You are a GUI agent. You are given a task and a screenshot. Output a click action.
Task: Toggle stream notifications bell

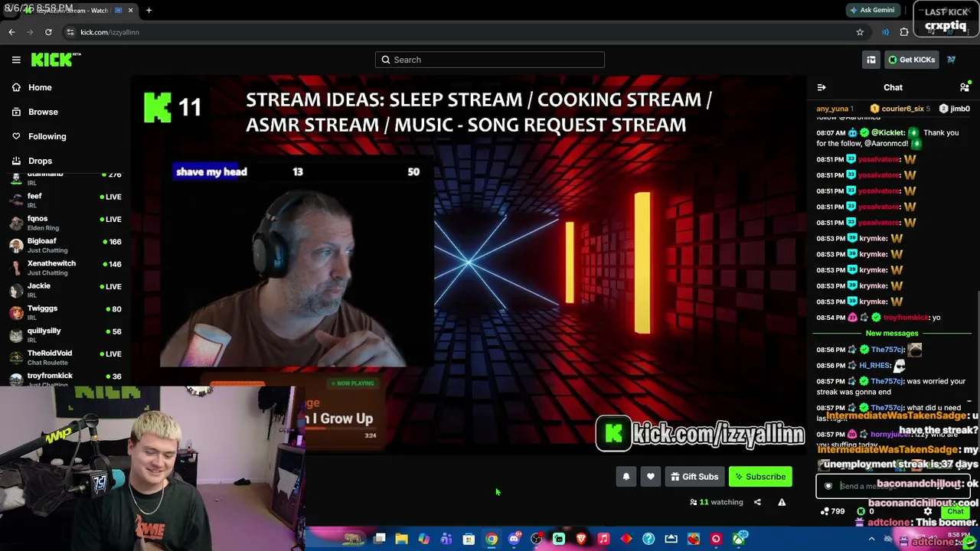pyautogui.click(x=626, y=477)
